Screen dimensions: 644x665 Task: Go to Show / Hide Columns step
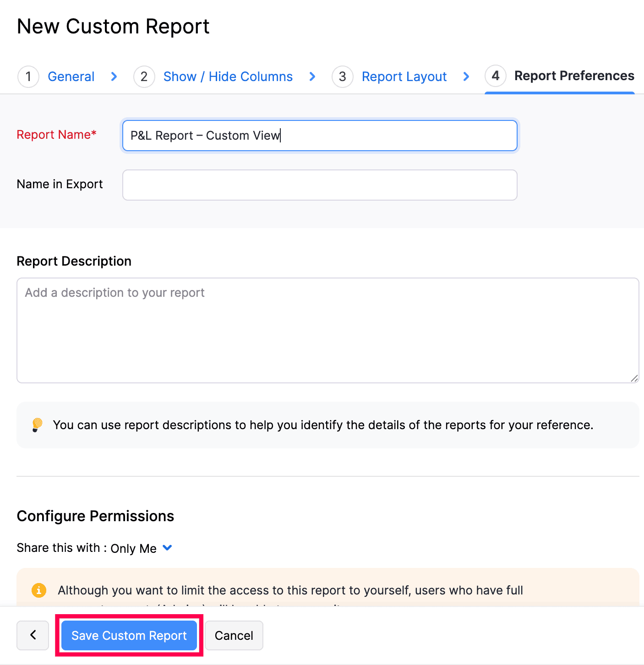click(228, 76)
